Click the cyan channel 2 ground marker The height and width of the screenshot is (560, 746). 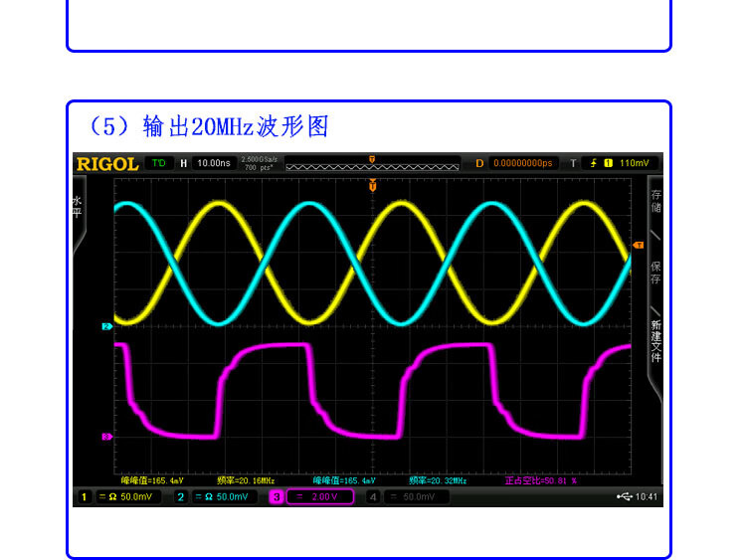106,326
